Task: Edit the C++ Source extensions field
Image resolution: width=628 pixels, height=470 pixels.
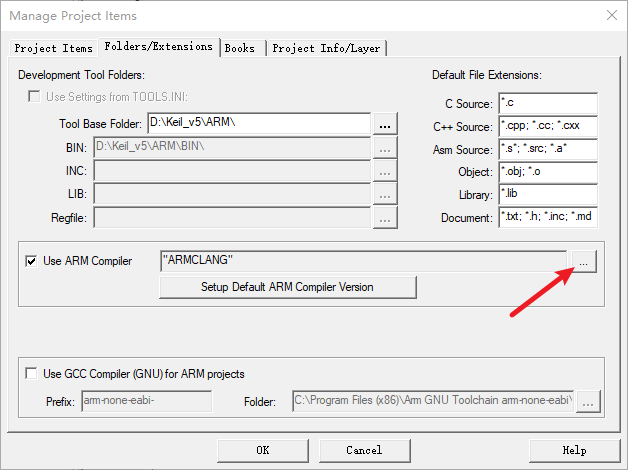Action: tap(548, 126)
